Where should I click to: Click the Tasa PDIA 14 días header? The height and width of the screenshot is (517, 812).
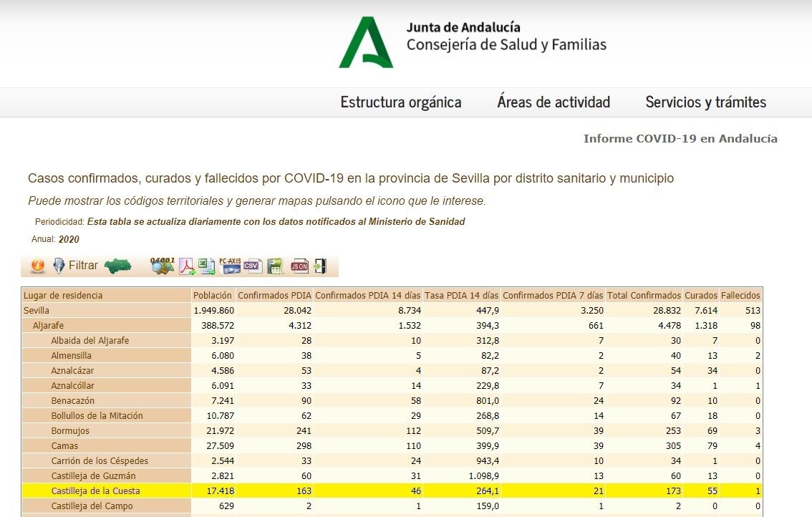[461, 296]
